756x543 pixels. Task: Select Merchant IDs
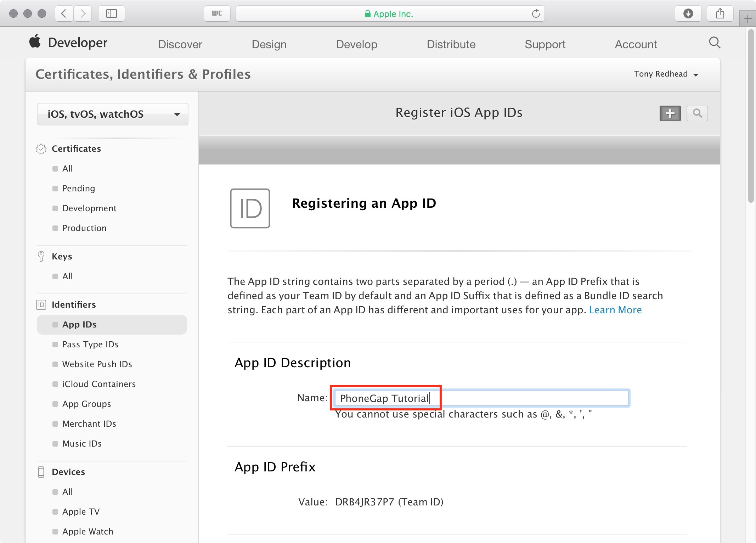[89, 424]
